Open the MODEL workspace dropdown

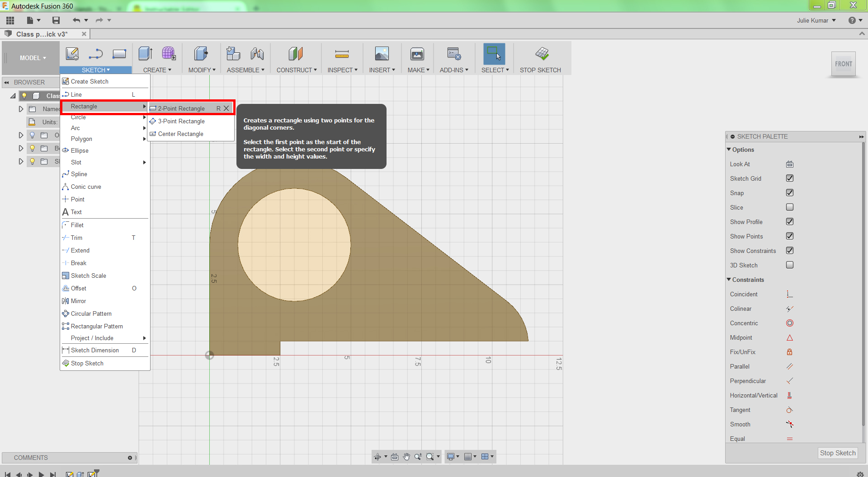pyautogui.click(x=33, y=58)
